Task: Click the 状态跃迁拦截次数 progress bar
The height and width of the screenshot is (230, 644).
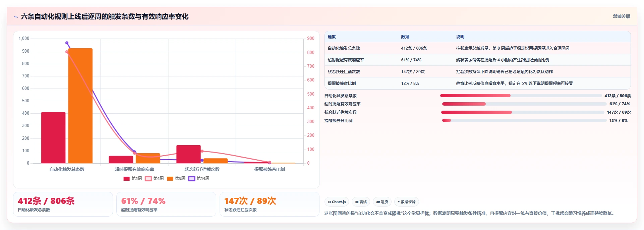Action: [523, 112]
